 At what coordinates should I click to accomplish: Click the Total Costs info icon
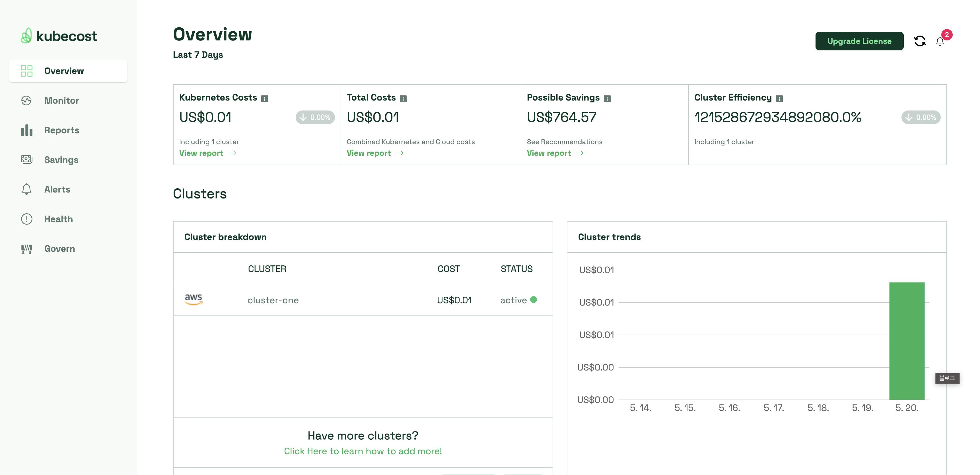[x=403, y=99]
